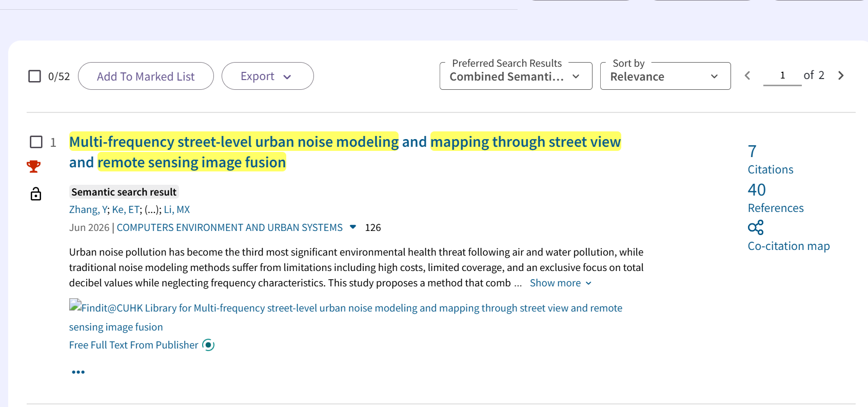
Task: Expand hidden authors (...) link
Action: 152,209
